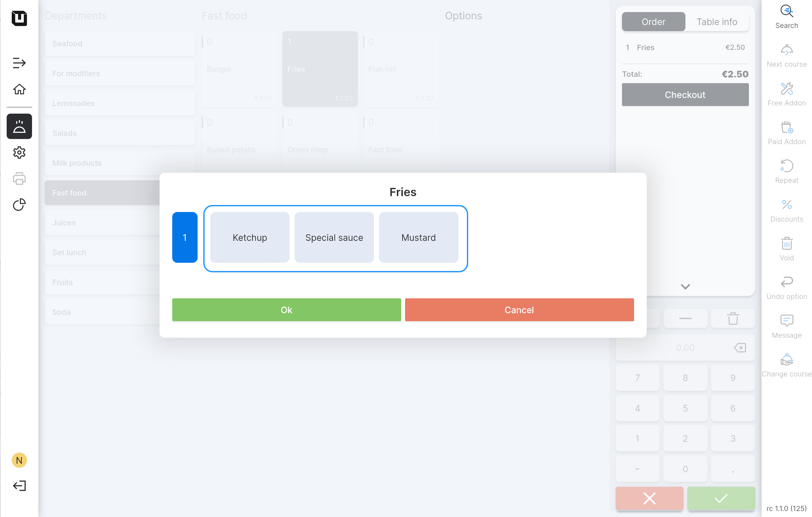This screenshot has height=517, width=812.
Task: Select the Ketchup modifier option
Action: [250, 237]
